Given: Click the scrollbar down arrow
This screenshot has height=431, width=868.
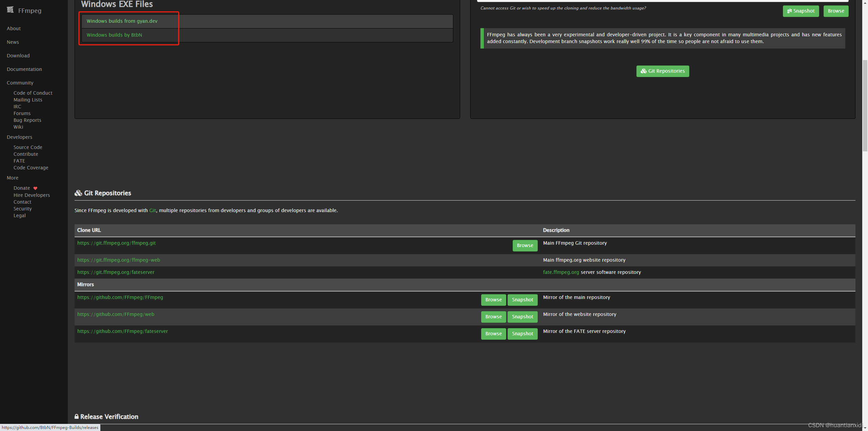Looking at the screenshot, I should (865, 428).
